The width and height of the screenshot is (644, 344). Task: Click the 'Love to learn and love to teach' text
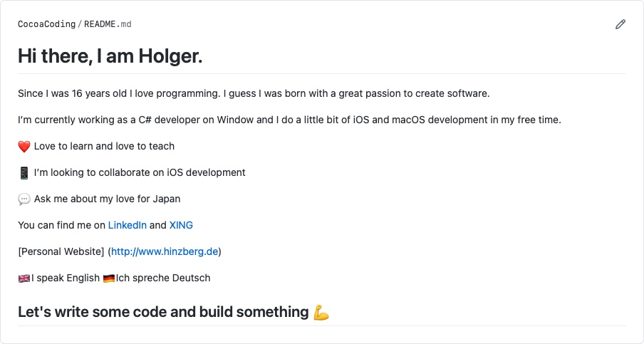[x=104, y=146]
